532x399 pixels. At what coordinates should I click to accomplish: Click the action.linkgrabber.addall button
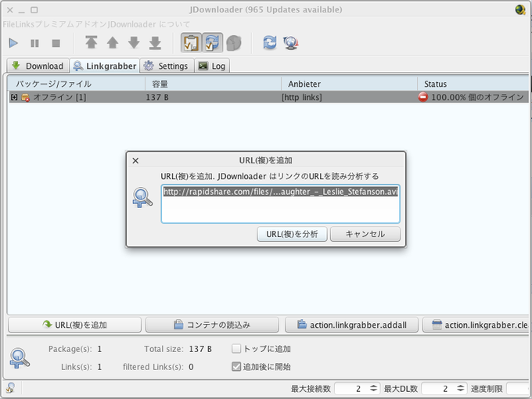[x=351, y=325]
